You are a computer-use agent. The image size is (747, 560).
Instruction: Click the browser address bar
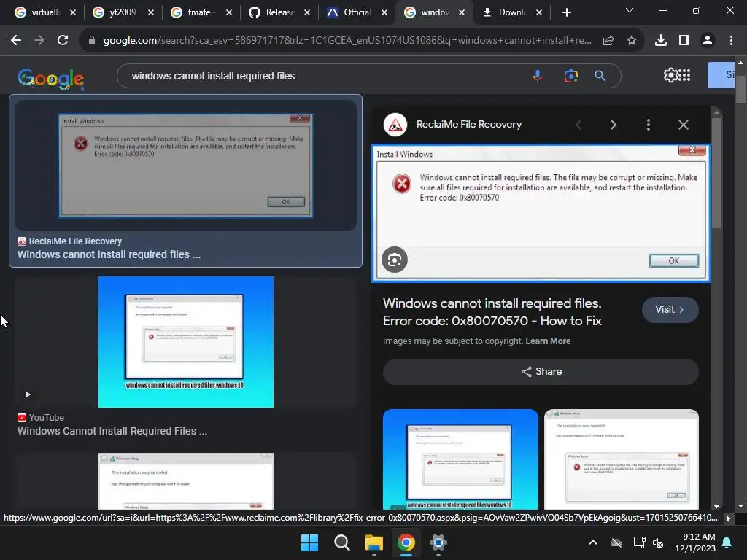tap(347, 41)
